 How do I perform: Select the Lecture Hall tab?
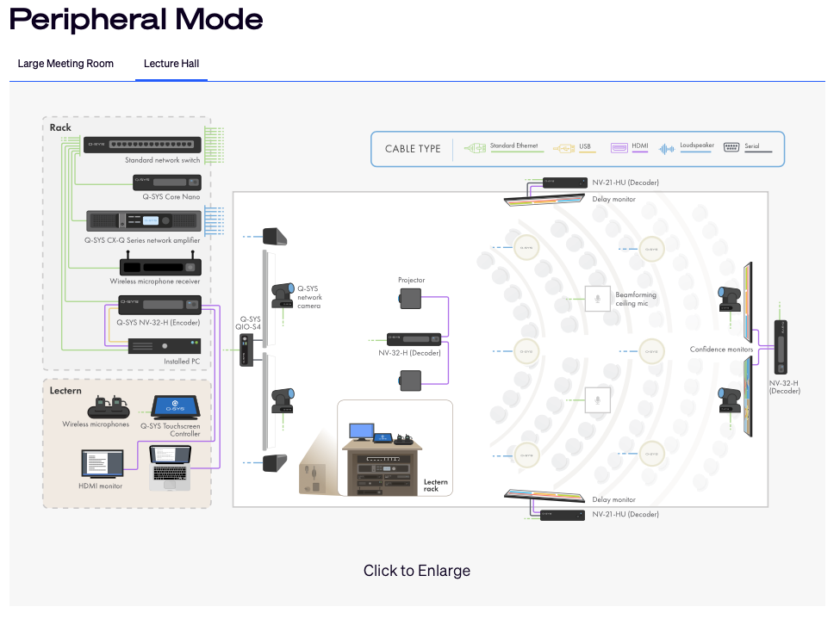pos(171,64)
